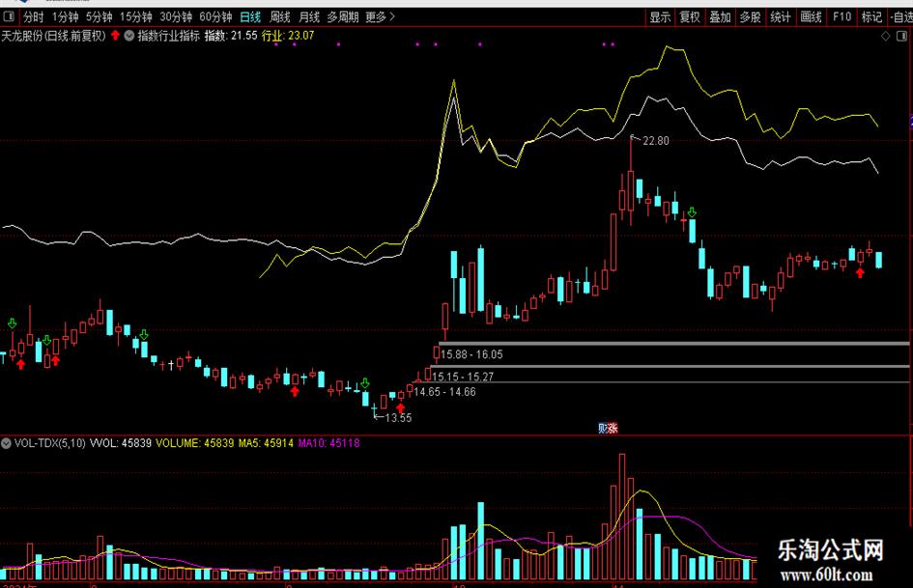Viewport: 913px width, 588px height.
Task: Click the 自选 watchlist button
Action: click(900, 17)
